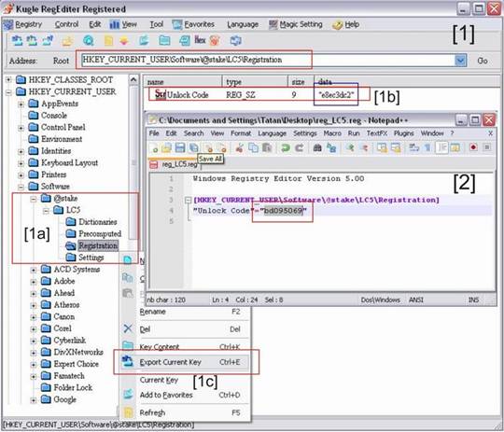This screenshot has width=504, height=432.
Task: Open the TextFX menu in Notepad++
Action: pyautogui.click(x=376, y=133)
